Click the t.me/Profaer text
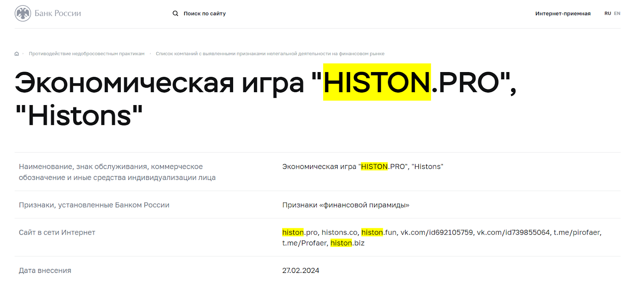 (304, 243)
